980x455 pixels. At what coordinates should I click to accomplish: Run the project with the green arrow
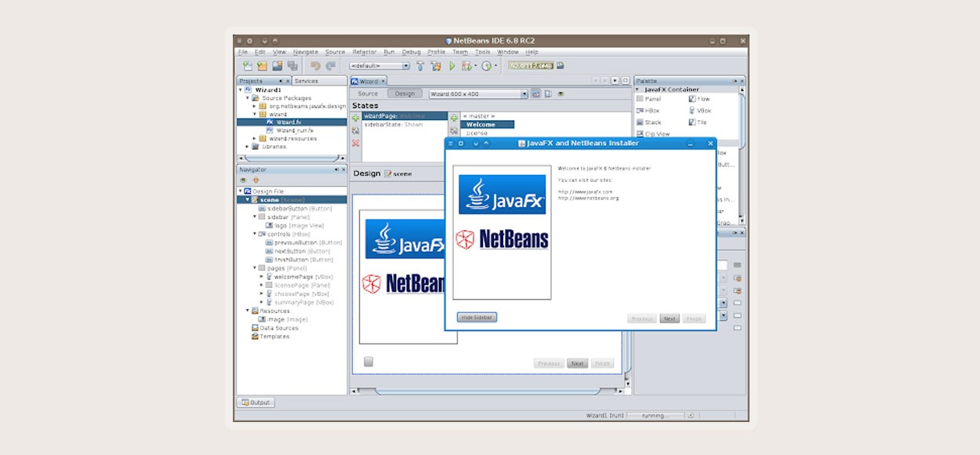[452, 66]
